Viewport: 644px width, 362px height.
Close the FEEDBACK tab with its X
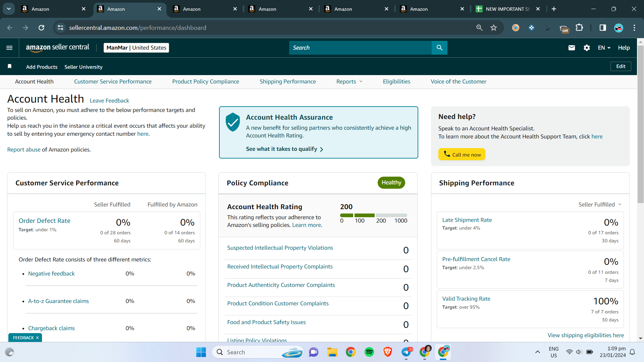click(37, 338)
